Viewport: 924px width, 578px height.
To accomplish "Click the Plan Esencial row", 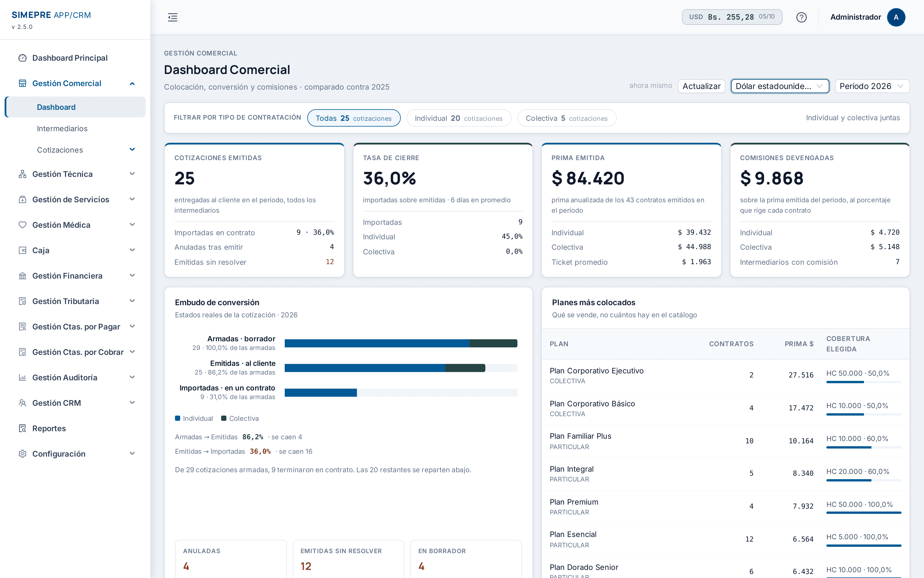I will point(725,539).
